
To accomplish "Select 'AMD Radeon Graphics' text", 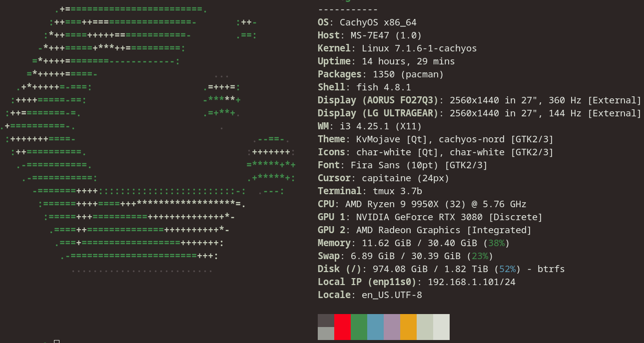I will click(408, 230).
